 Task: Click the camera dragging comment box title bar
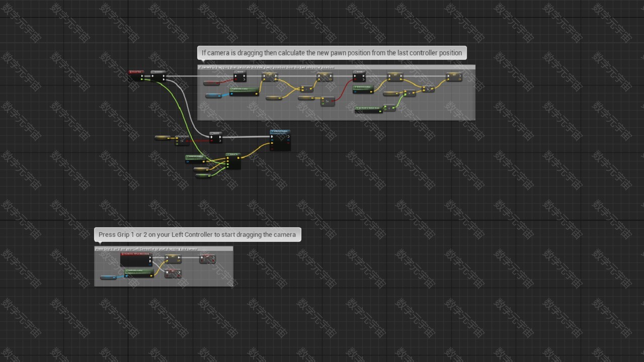[336, 67]
